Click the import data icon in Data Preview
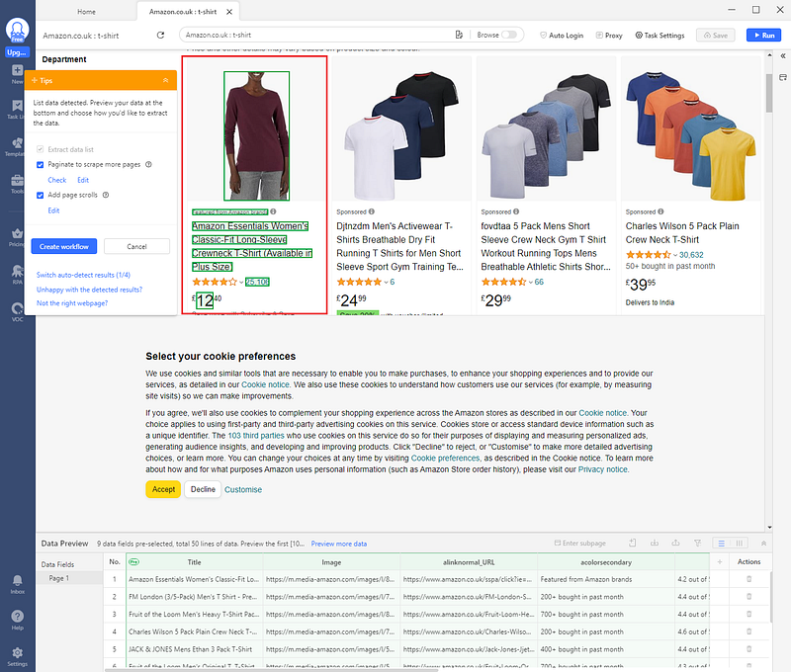 [x=655, y=543]
